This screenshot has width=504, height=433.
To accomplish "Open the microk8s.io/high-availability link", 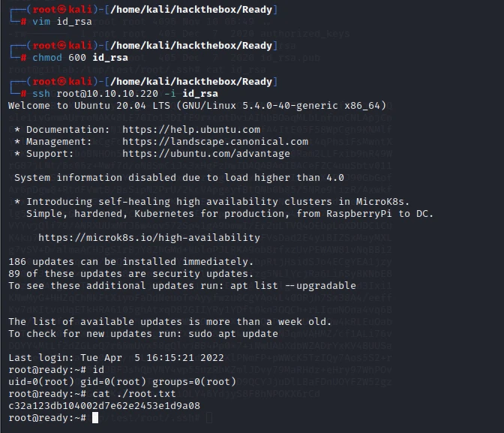I will [x=149, y=238].
